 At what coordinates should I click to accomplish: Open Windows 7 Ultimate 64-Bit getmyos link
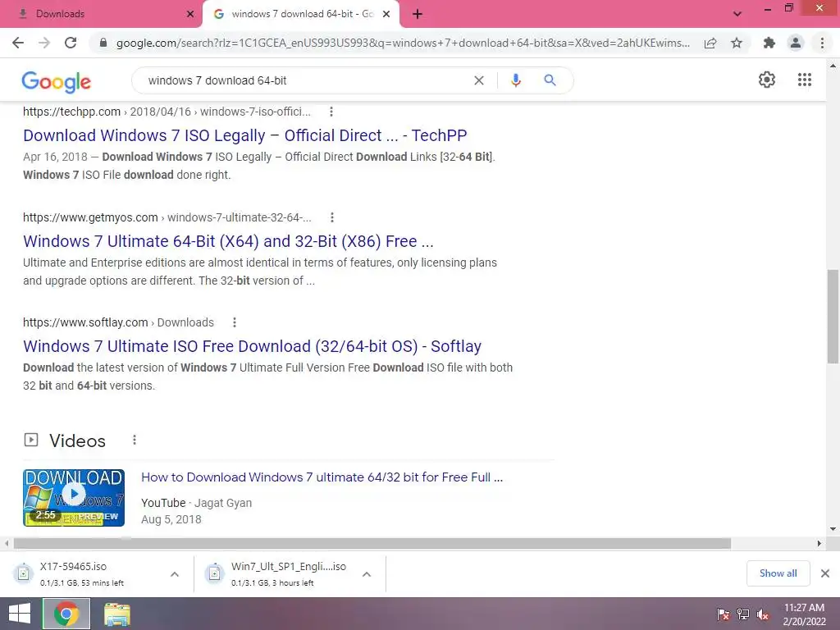pos(228,241)
